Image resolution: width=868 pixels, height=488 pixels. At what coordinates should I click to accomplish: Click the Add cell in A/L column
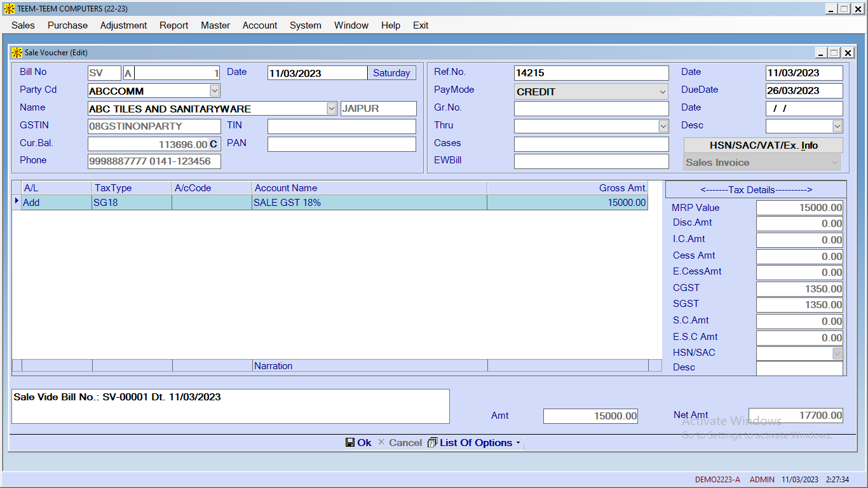tap(57, 203)
